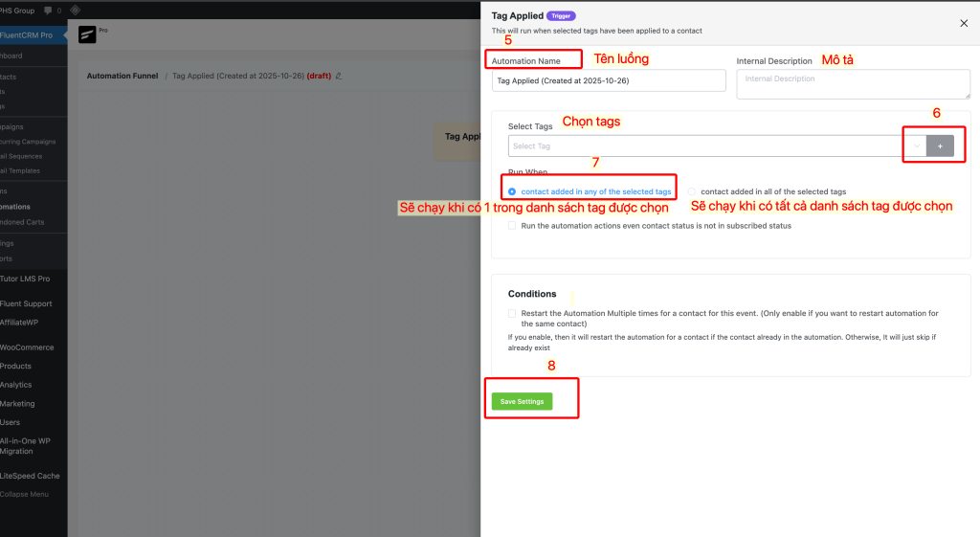Click the FluentCRM logo icon in header
The image size is (980, 537).
[87, 35]
